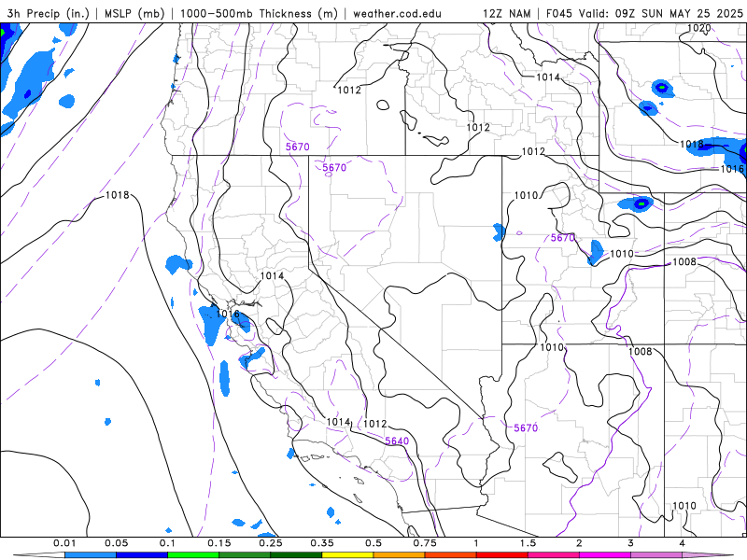Pick the dark green 0.25 legend swatch
The height and width of the screenshot is (560, 747).
point(296,555)
